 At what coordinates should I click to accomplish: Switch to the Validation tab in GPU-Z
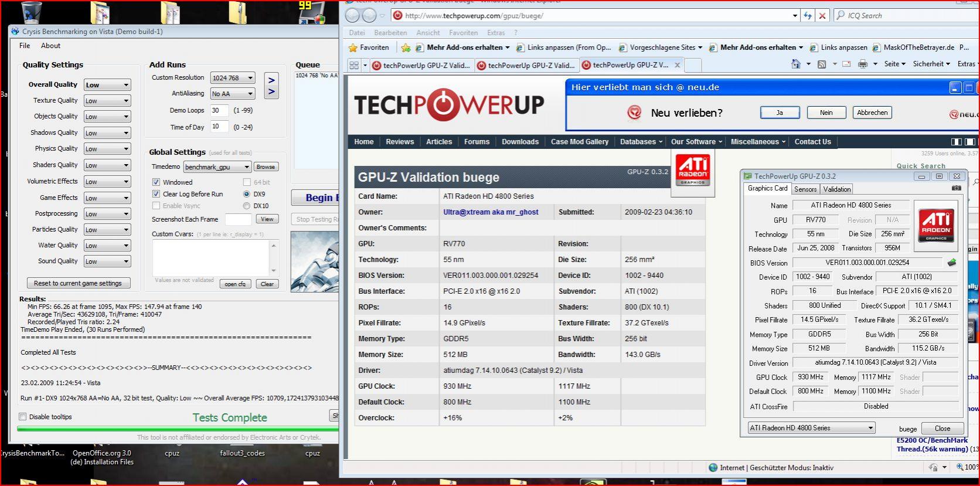click(837, 189)
